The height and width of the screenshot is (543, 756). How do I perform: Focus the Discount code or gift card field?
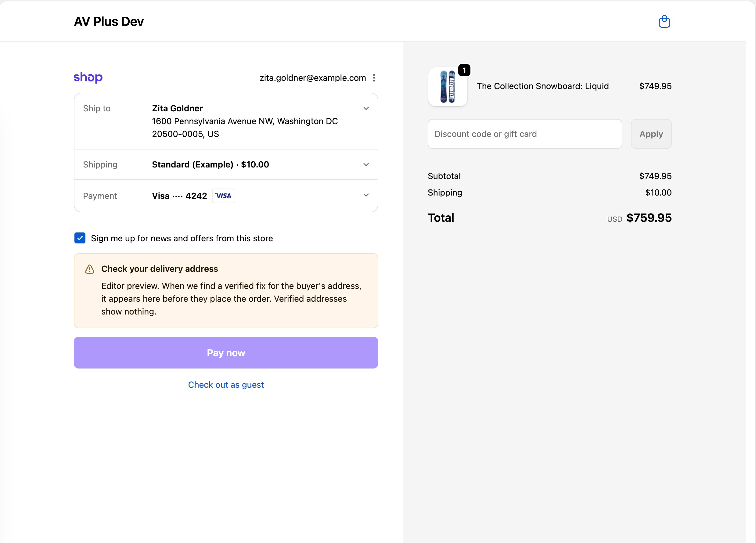pos(525,134)
